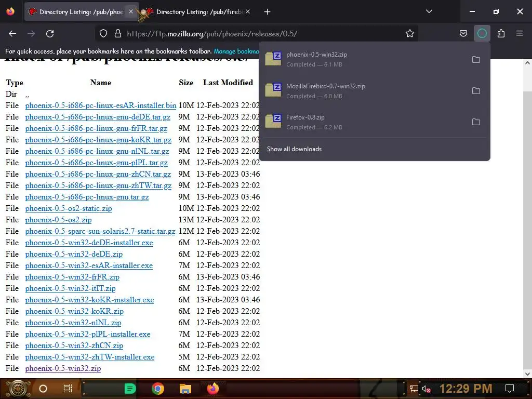Open the notification center icon

[x=510, y=389]
